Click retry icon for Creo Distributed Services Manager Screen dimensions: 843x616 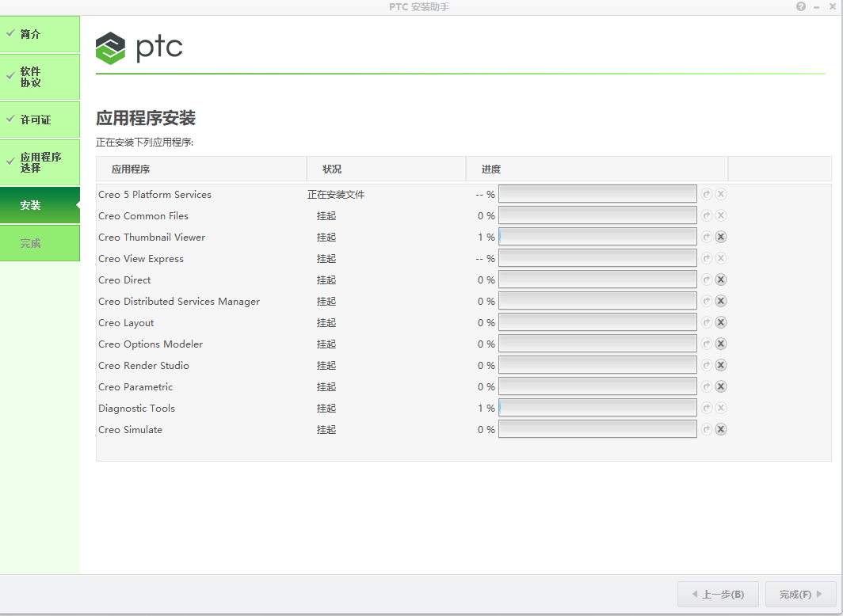tap(707, 301)
